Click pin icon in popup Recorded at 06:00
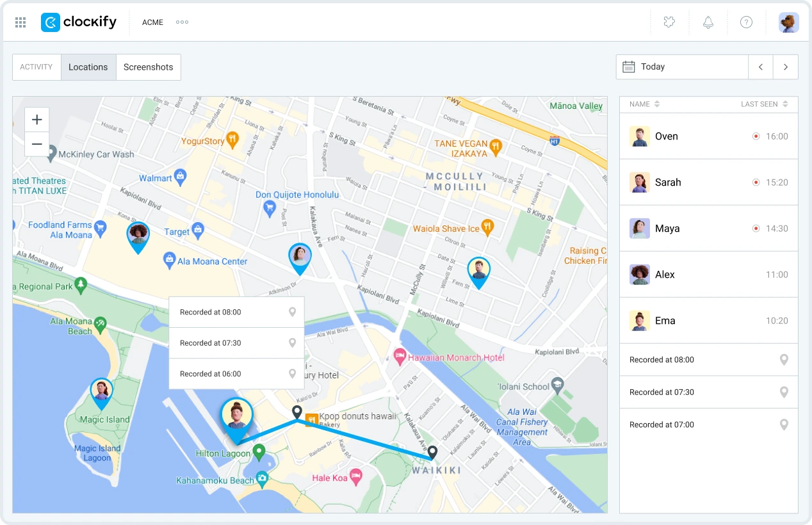The width and height of the screenshot is (812, 525). click(x=293, y=374)
